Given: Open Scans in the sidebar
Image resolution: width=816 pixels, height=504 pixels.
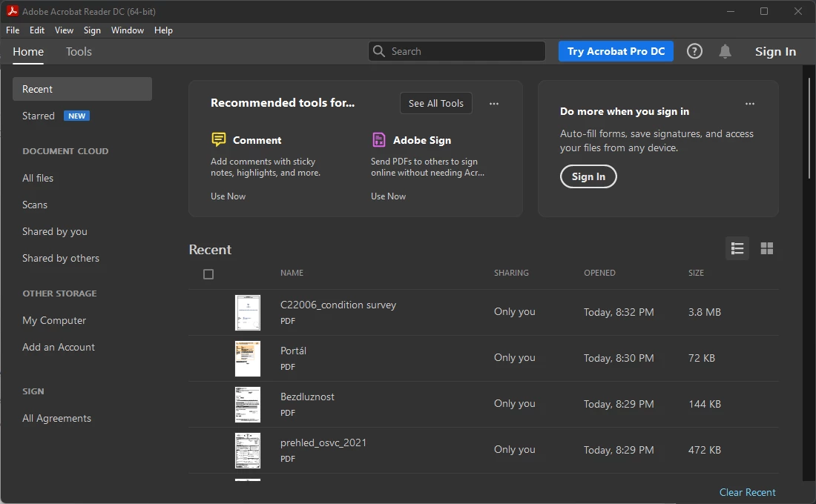Looking at the screenshot, I should (x=34, y=205).
